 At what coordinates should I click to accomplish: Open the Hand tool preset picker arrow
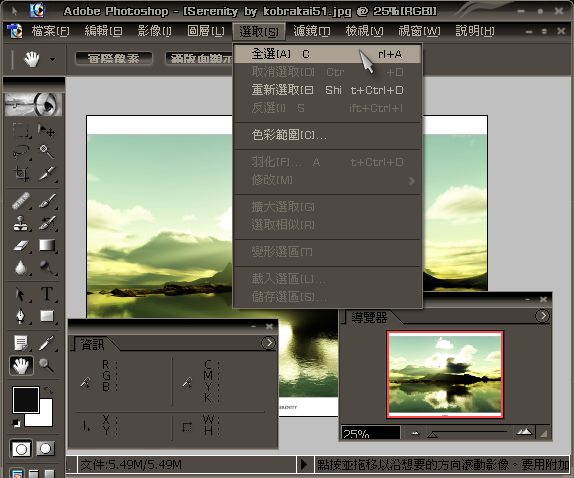tap(53, 59)
